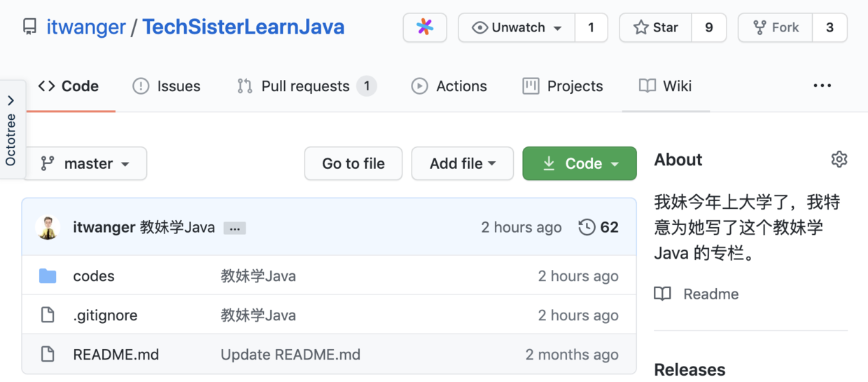Screen dimensions: 868x382
Task: View the 9 stargazers count
Action: click(x=709, y=27)
